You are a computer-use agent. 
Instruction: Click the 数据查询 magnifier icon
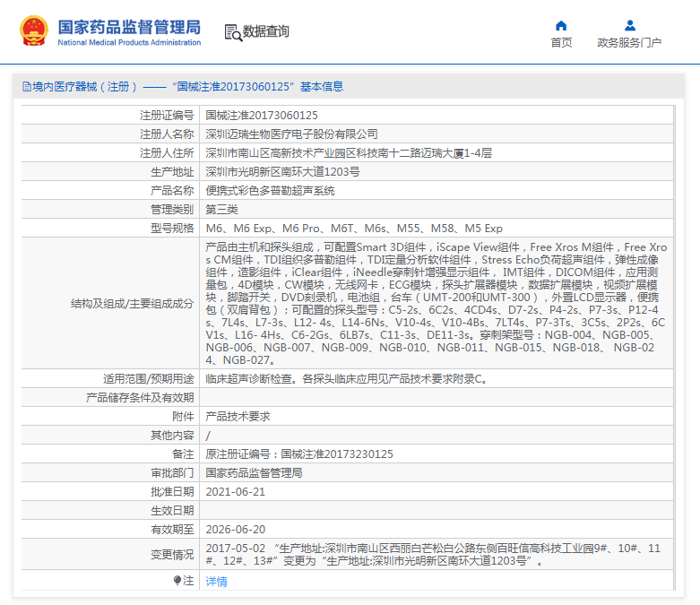[233, 32]
